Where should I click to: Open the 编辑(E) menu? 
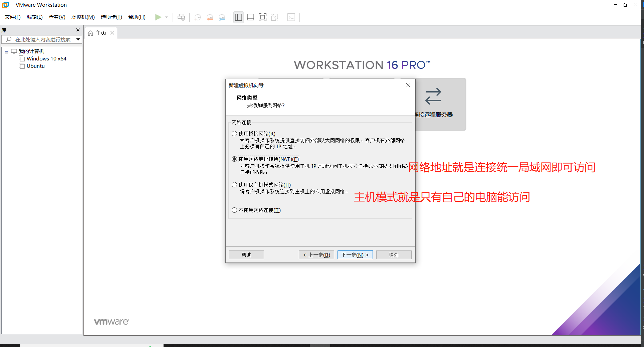coord(35,17)
